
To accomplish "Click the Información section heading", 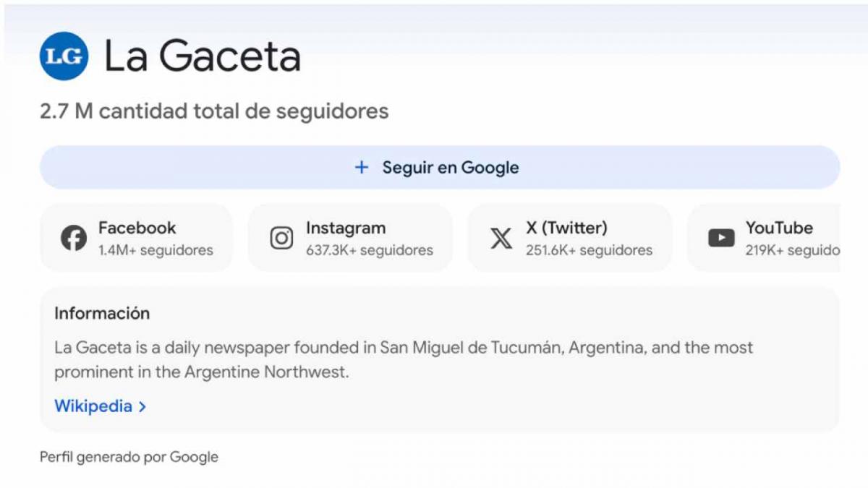I will point(102,313).
